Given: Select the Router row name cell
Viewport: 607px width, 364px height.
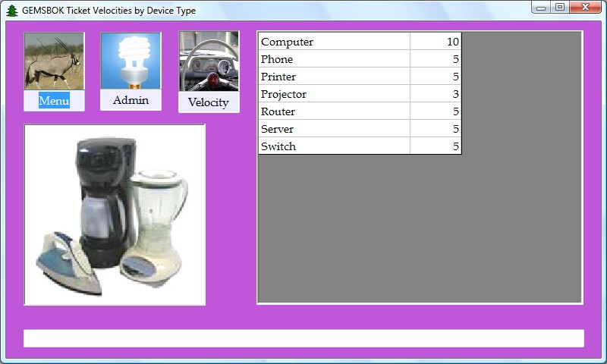Looking at the screenshot, I should coord(334,111).
